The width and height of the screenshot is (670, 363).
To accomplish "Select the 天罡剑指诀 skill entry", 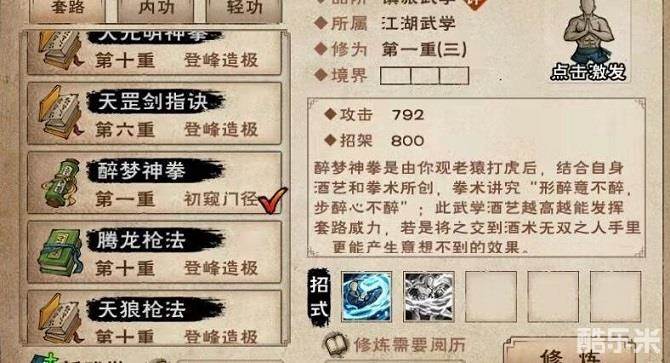I will click(154, 114).
